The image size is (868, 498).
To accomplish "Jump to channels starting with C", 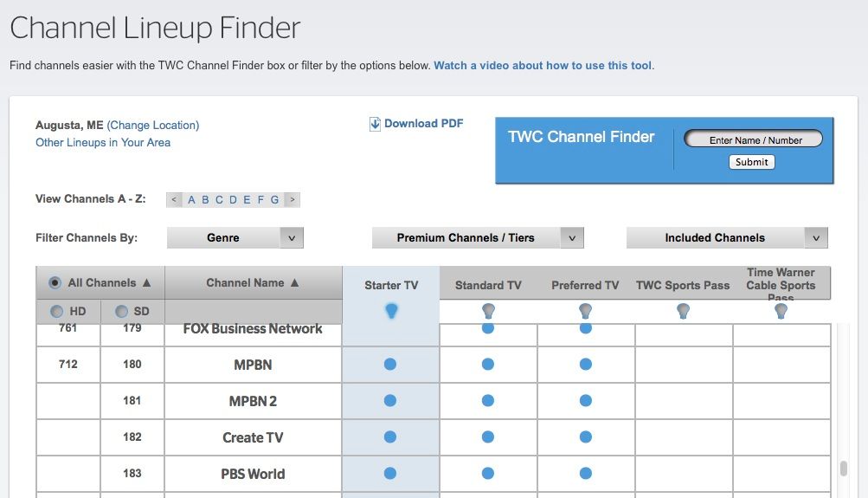I will [219, 199].
